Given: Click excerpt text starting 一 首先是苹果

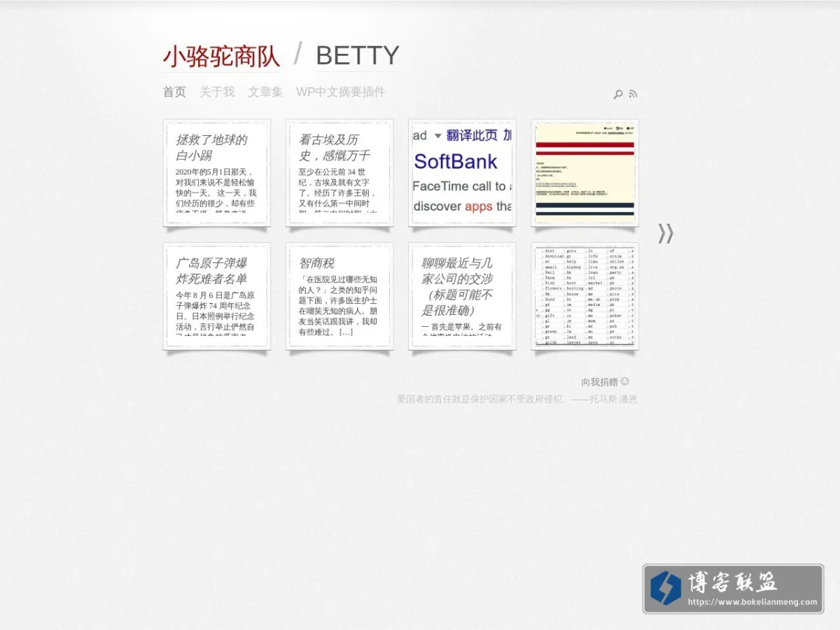Looking at the screenshot, I should (x=462, y=332).
